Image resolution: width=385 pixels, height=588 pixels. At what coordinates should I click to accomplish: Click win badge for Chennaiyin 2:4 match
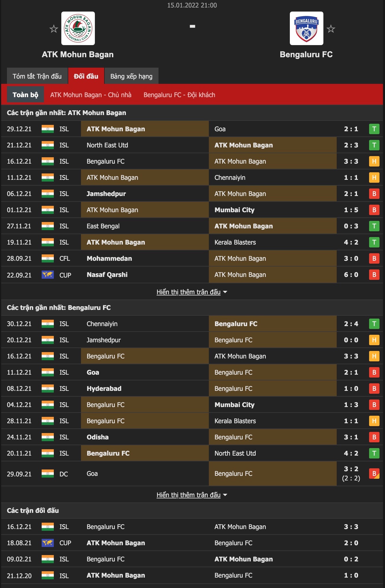tap(374, 324)
